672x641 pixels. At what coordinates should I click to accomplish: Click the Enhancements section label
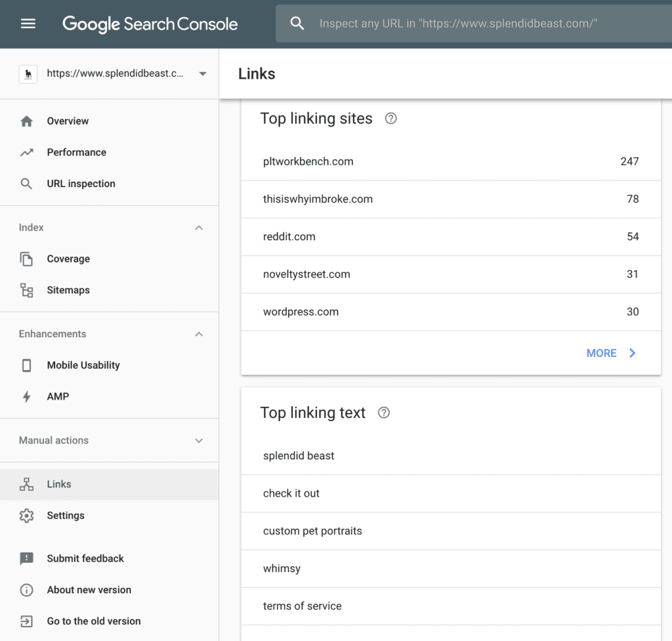tap(52, 334)
